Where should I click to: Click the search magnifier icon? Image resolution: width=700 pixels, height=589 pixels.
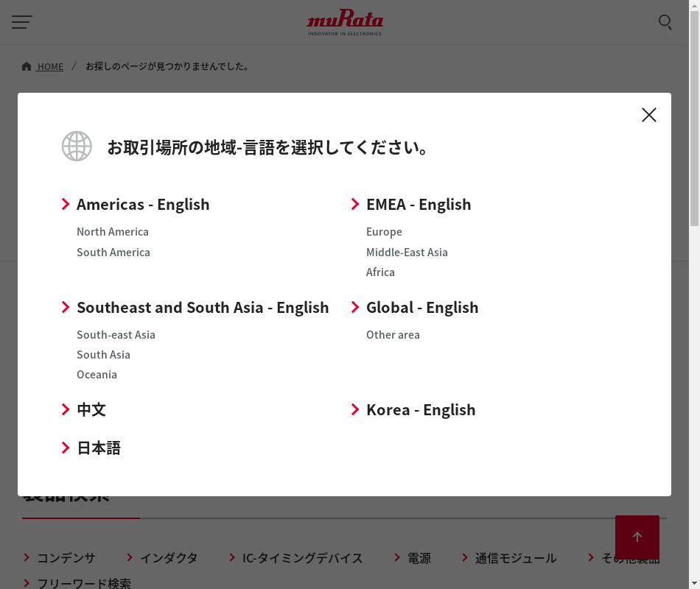pos(665,22)
